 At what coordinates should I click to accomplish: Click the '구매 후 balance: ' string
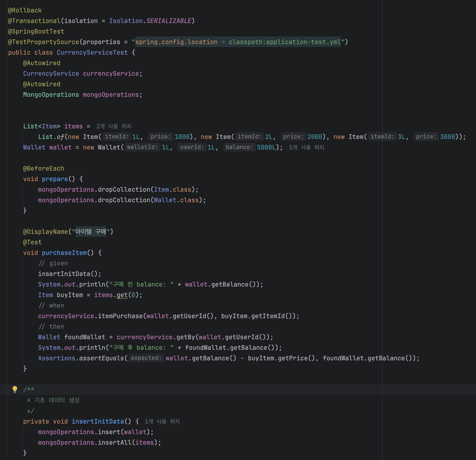pos(141,348)
